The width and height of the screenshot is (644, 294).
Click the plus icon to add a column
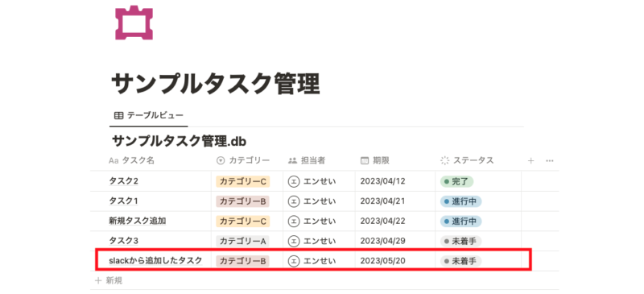pyautogui.click(x=530, y=161)
